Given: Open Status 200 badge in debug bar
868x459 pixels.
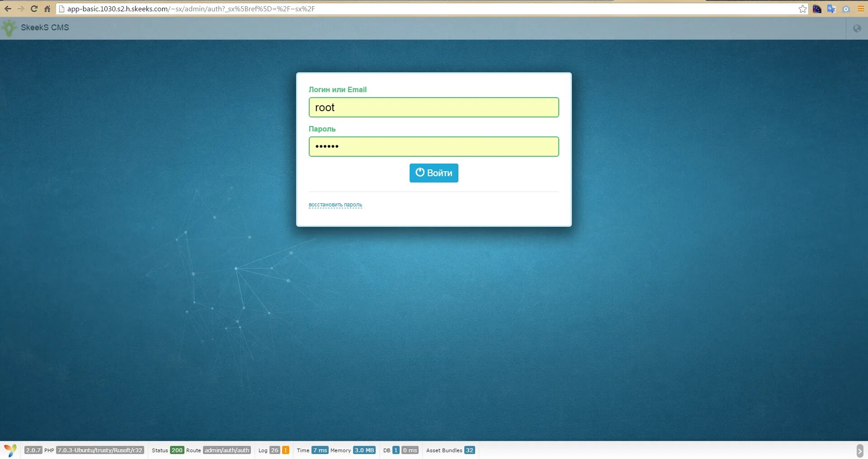Looking at the screenshot, I should [177, 450].
